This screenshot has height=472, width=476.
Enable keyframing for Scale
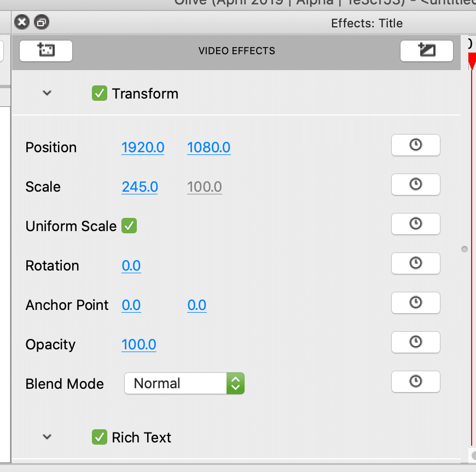415,185
